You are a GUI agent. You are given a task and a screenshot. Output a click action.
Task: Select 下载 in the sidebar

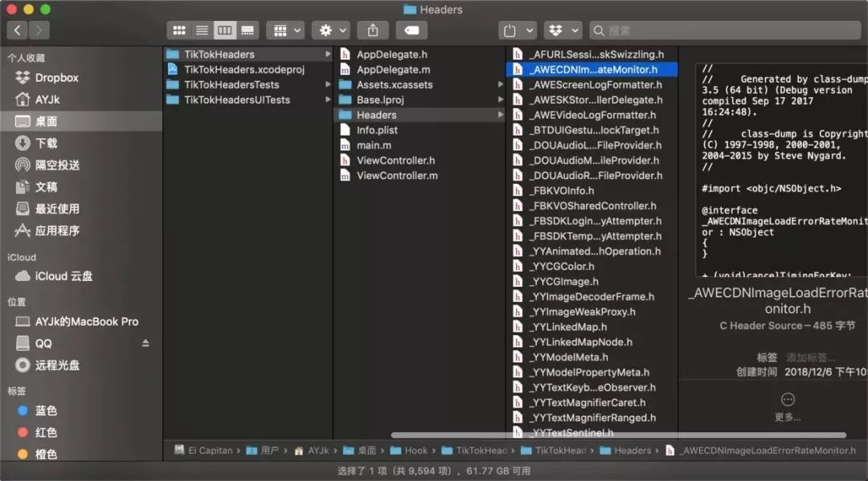46,143
